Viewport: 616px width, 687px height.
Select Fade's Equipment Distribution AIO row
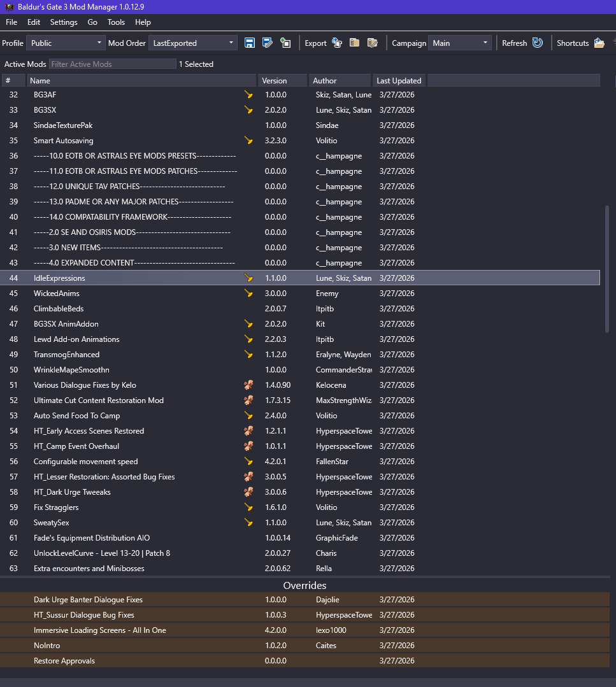coord(300,538)
